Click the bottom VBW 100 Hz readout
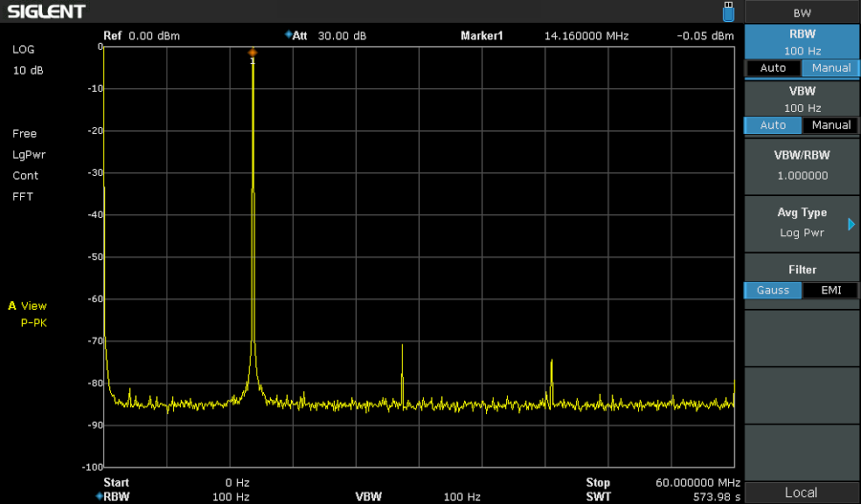This screenshot has height=504, width=861. pyautogui.click(x=417, y=496)
